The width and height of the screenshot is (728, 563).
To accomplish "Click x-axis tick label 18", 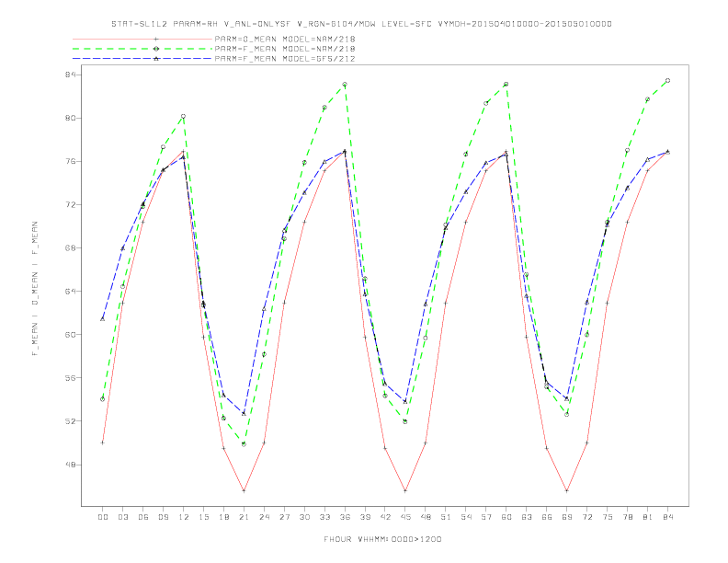I will pyautogui.click(x=223, y=517).
